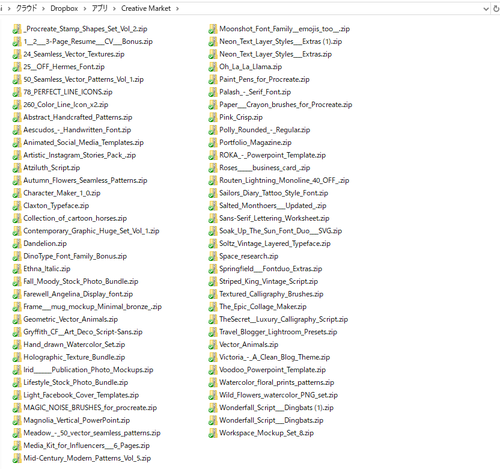Image resolution: width=500 pixels, height=469 pixels.
Task: Click the zip icon beside Pink_Crisp.zip
Action: 213,117
